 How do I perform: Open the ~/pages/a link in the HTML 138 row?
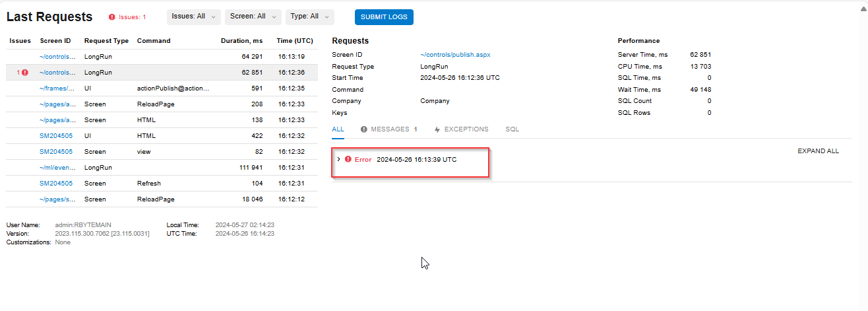click(x=57, y=120)
